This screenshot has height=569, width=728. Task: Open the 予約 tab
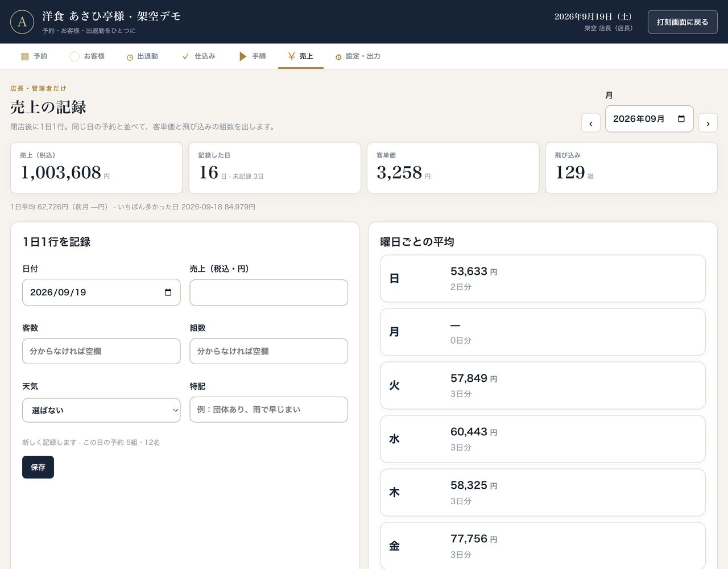pos(34,56)
